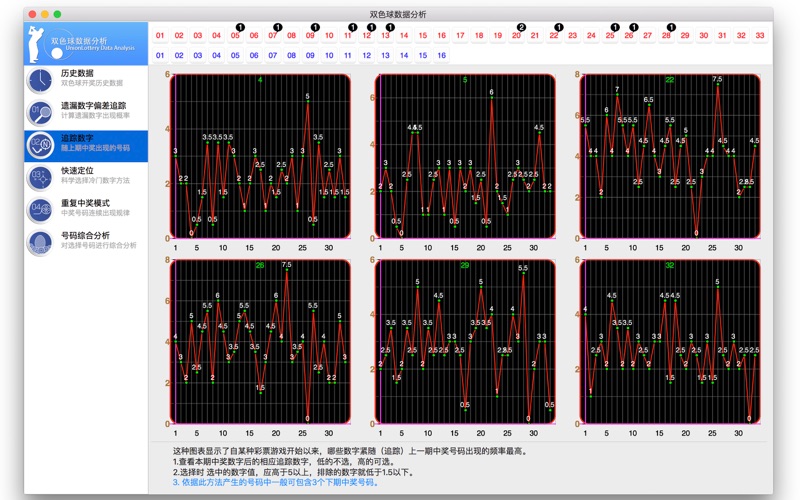The image size is (800, 500).
Task: Click the tracking chart for number 22
Action: pyautogui.click(x=670, y=156)
